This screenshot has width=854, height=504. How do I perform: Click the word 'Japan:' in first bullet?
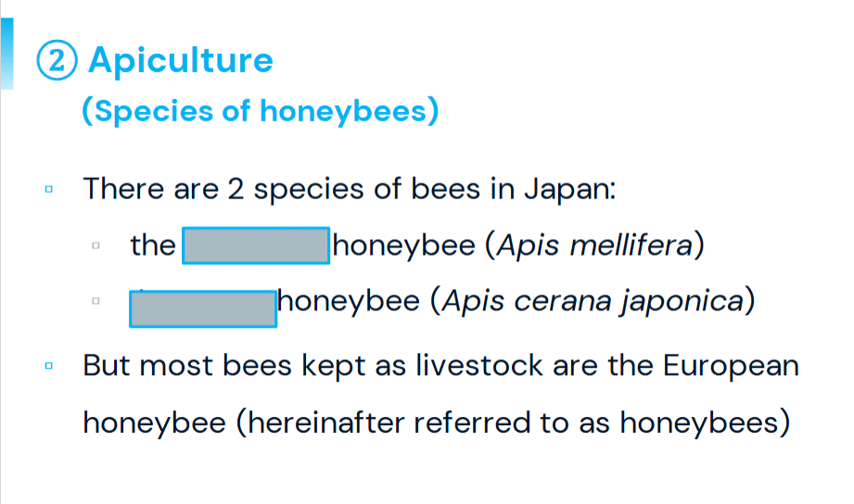click(570, 190)
